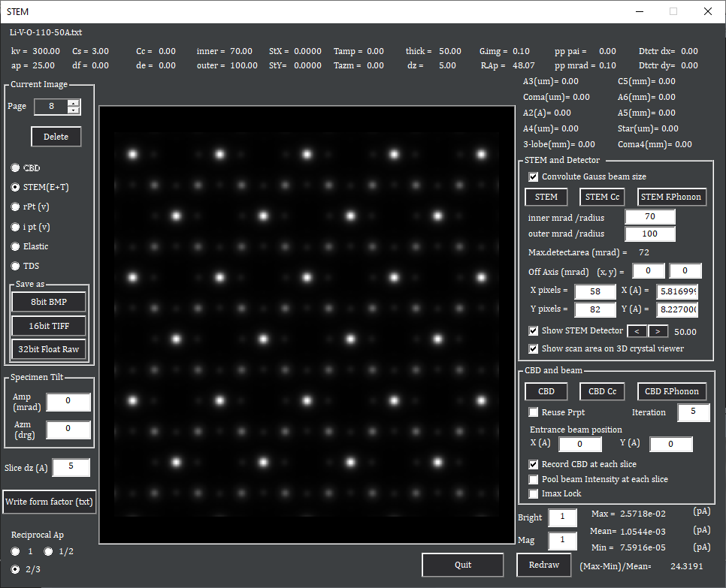Edit the X (A) scan size field

[677, 291]
